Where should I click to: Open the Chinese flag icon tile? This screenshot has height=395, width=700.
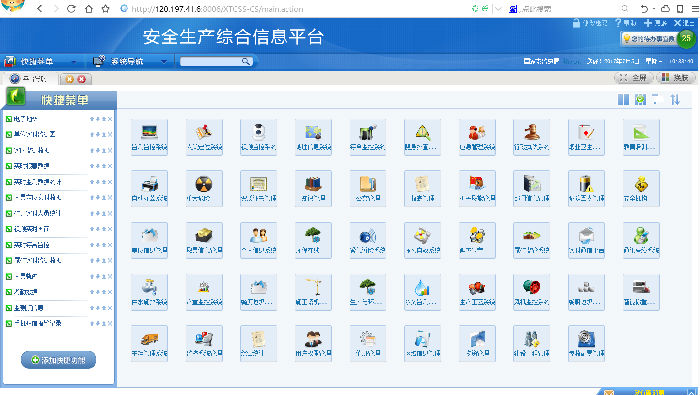pyautogui.click(x=477, y=188)
